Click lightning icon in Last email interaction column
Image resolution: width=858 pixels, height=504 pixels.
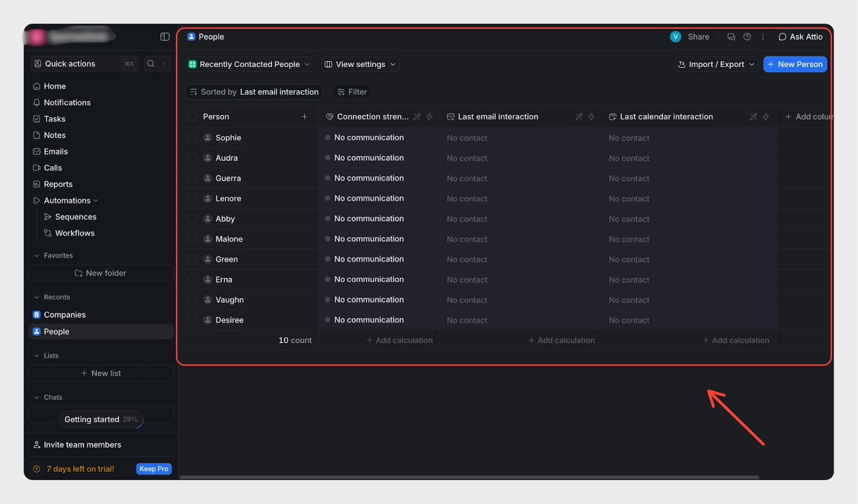point(591,117)
